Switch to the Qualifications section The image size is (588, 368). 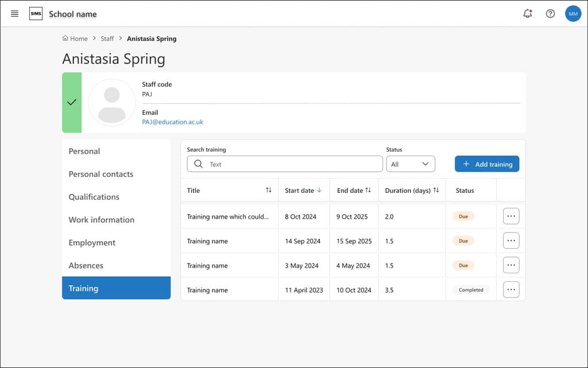tap(94, 197)
